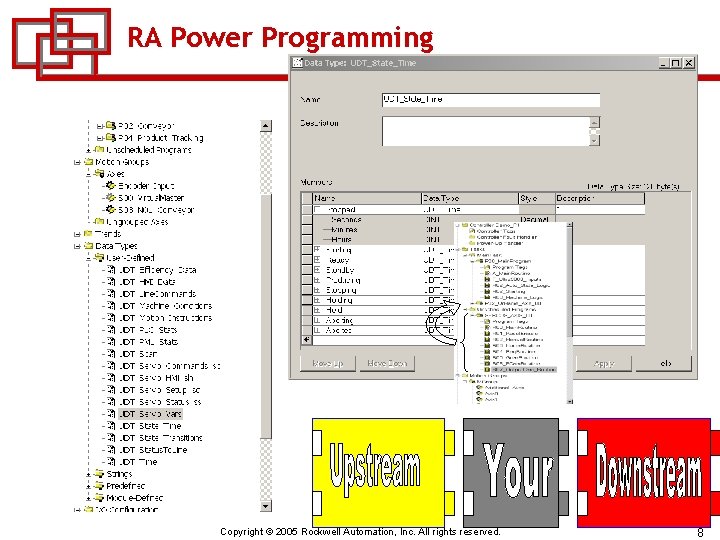Screen dimensions: 720x540
Task: Click the Data Types folder icon
Action: pos(89,246)
